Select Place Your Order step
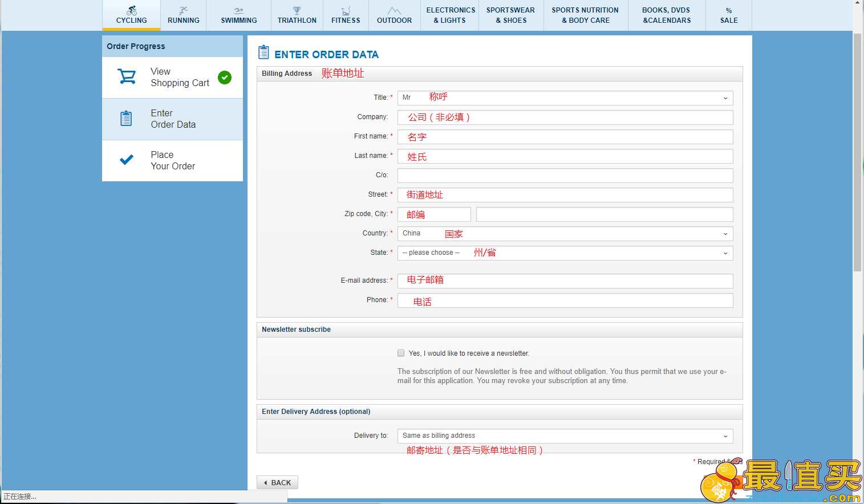The height and width of the screenshot is (504, 864). [172, 161]
